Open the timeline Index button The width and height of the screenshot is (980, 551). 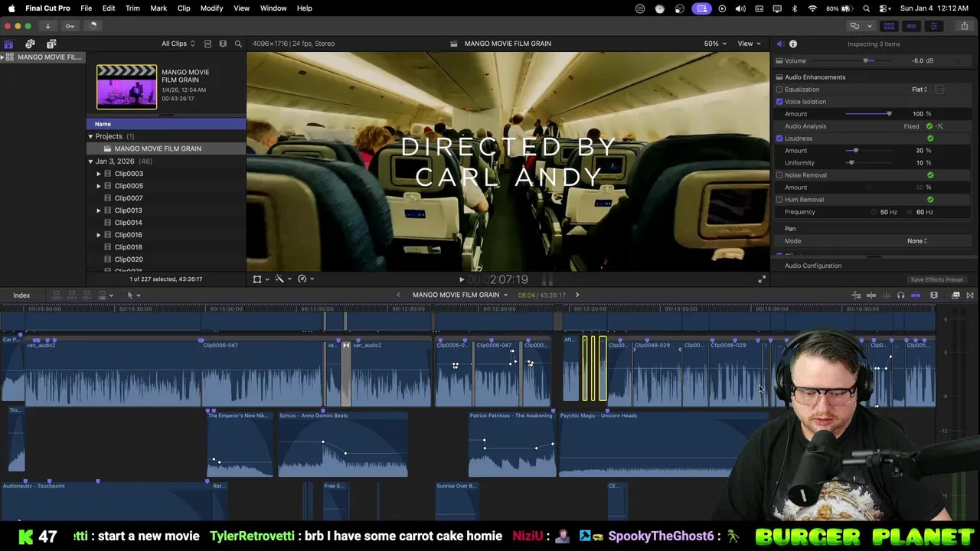(x=21, y=295)
